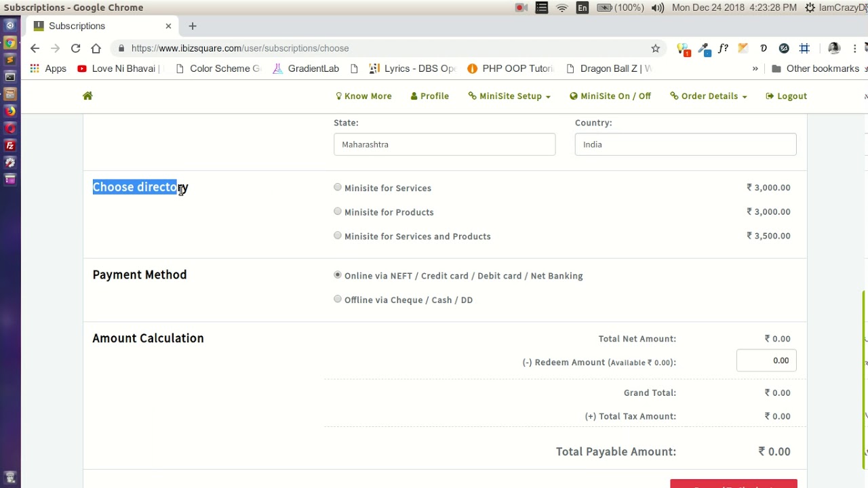This screenshot has height=488, width=868.
Task: Open Files manager from the dock
Action: [10, 94]
